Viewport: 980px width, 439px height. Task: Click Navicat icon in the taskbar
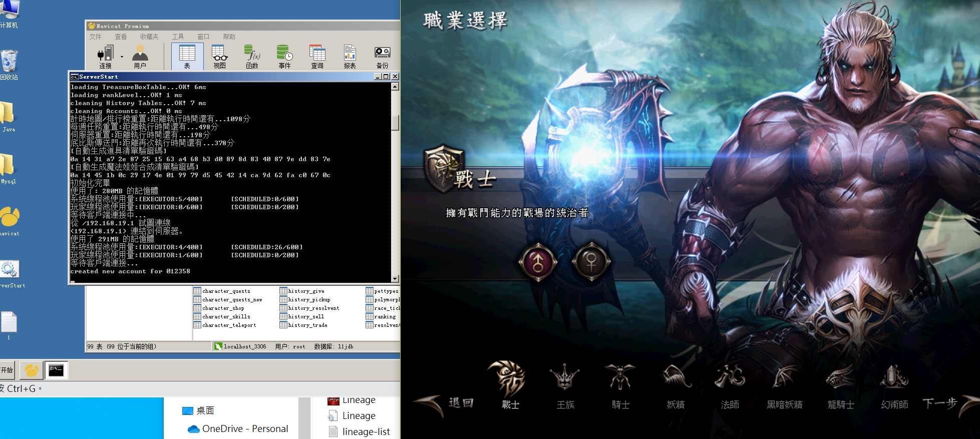[x=32, y=370]
